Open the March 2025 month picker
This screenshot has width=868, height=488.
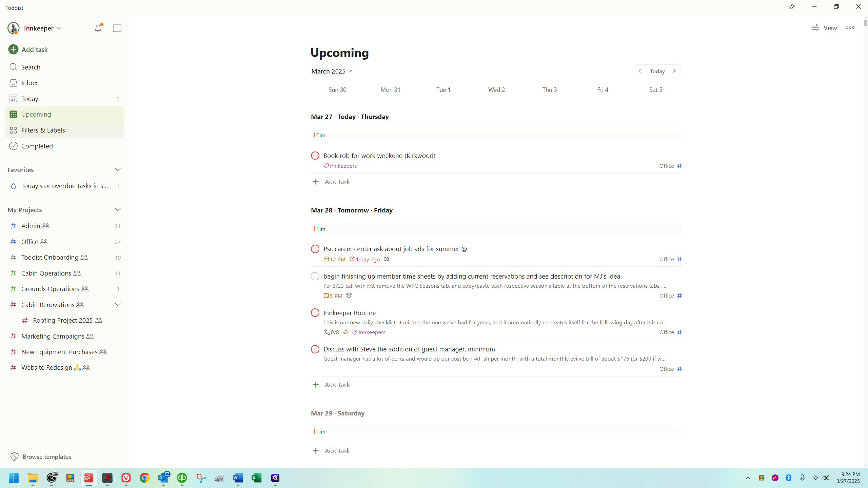click(332, 71)
